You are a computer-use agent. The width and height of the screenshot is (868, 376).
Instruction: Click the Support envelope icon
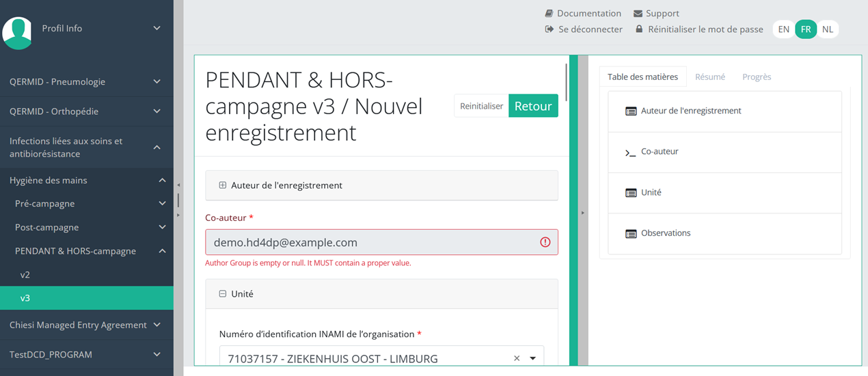pos(638,14)
